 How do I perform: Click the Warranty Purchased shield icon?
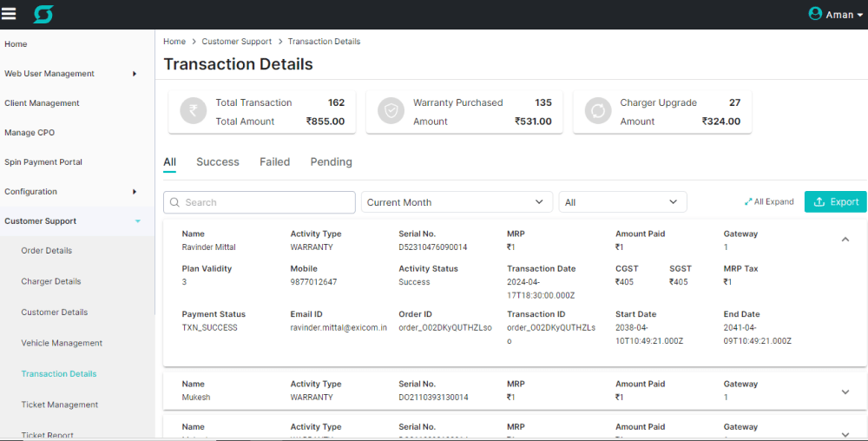coord(391,111)
